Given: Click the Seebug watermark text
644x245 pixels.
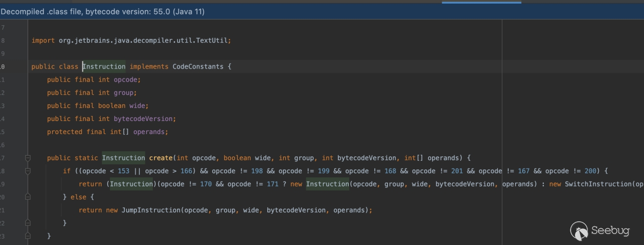Looking at the screenshot, I should click(610, 231).
